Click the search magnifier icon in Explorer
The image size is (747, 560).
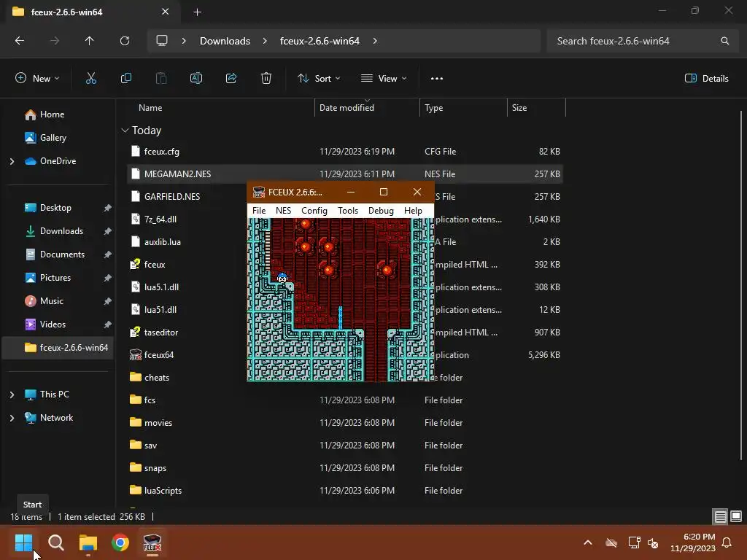click(x=724, y=41)
